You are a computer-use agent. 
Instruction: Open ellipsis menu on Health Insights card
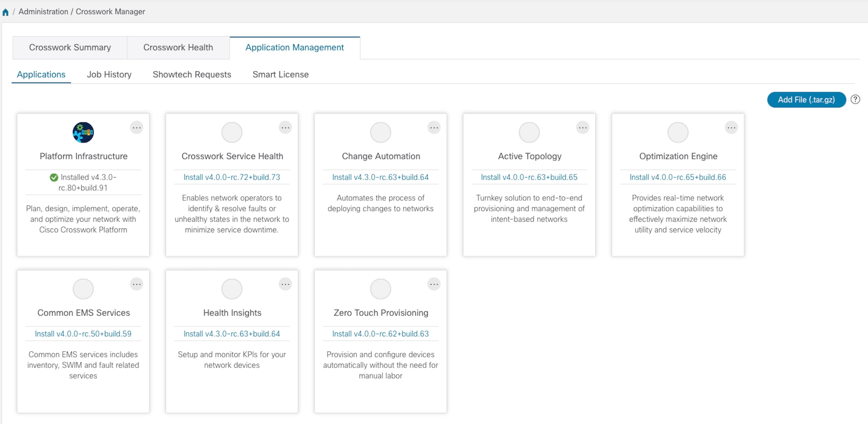285,284
